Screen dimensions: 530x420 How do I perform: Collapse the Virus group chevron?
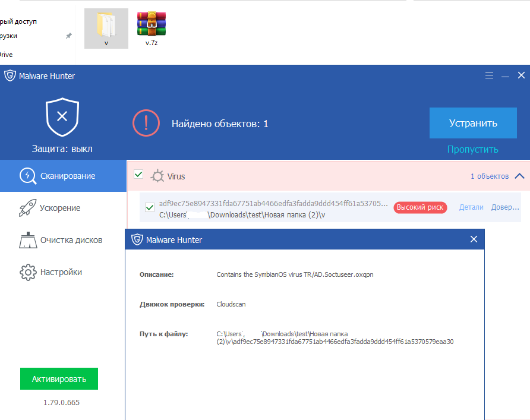(519, 176)
